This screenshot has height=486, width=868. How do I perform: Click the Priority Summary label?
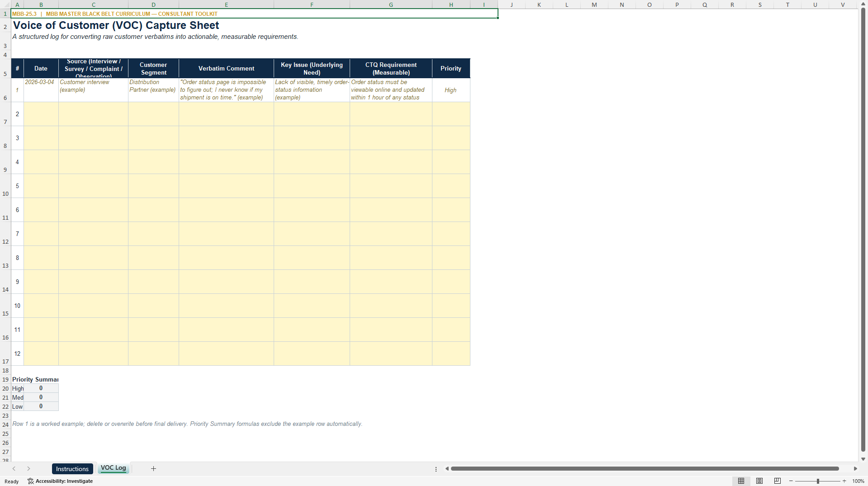[35, 379]
